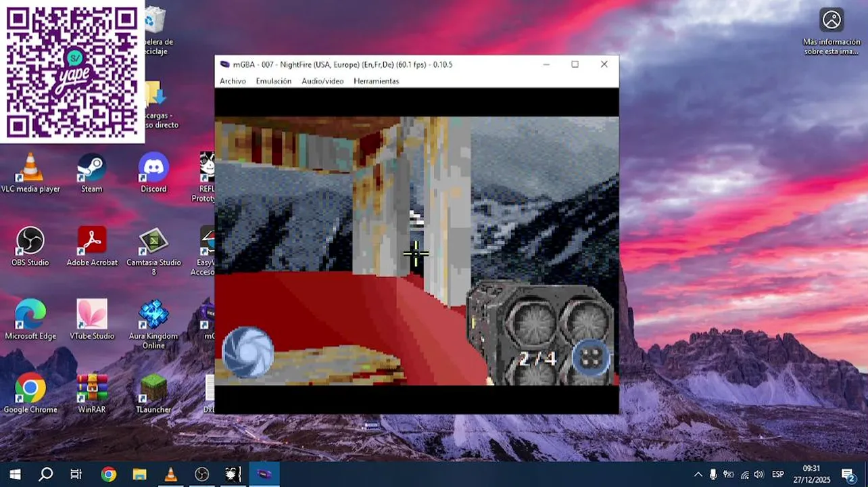Click the microphone tray icon
The image size is (868, 487).
714,475
